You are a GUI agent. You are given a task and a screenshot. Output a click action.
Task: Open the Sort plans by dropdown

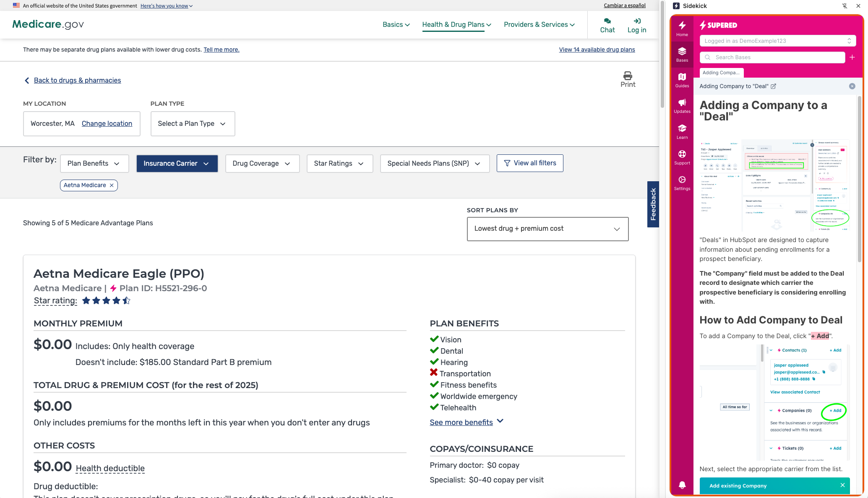[x=547, y=229]
